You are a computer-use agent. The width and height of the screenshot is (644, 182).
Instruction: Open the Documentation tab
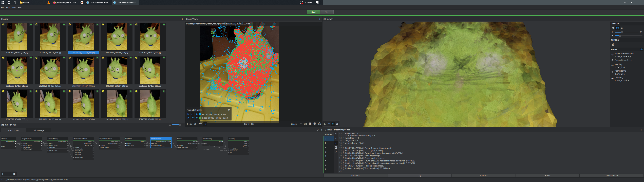[x=612, y=175]
